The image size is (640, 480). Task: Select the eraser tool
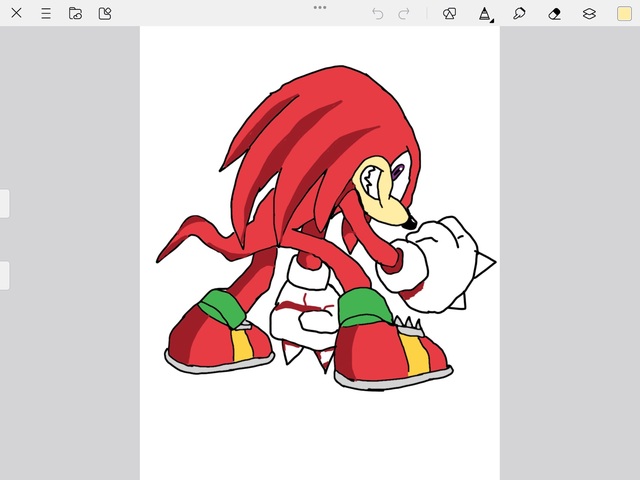[555, 14]
